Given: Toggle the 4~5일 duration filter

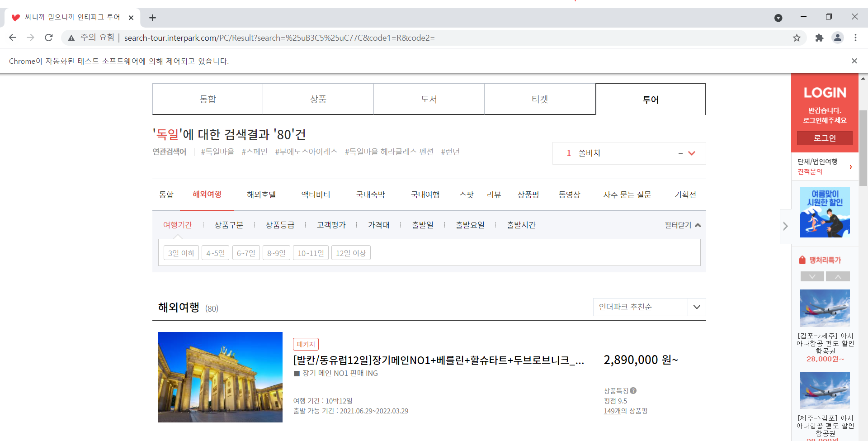Looking at the screenshot, I should click(x=216, y=253).
